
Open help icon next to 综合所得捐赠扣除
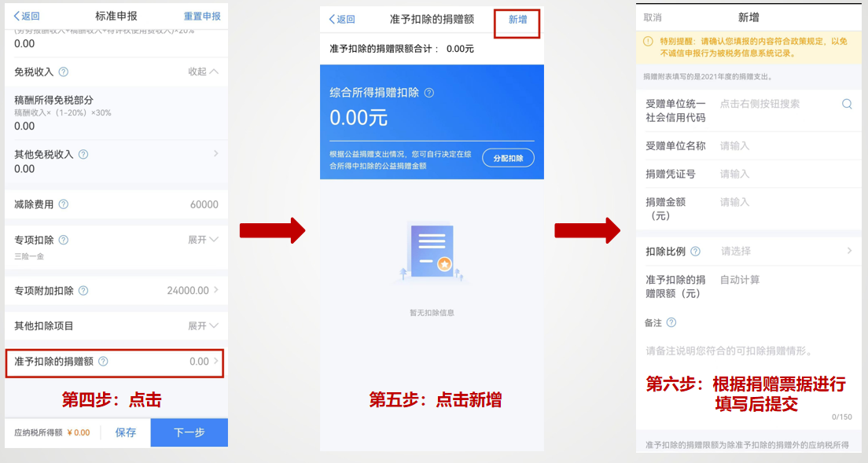pos(429,93)
